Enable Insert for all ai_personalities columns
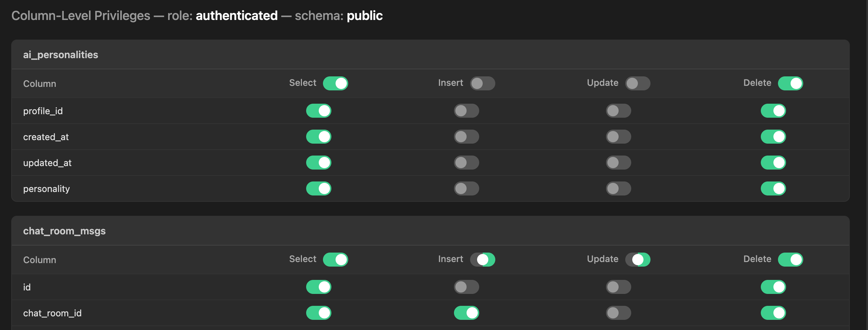 pyautogui.click(x=483, y=83)
